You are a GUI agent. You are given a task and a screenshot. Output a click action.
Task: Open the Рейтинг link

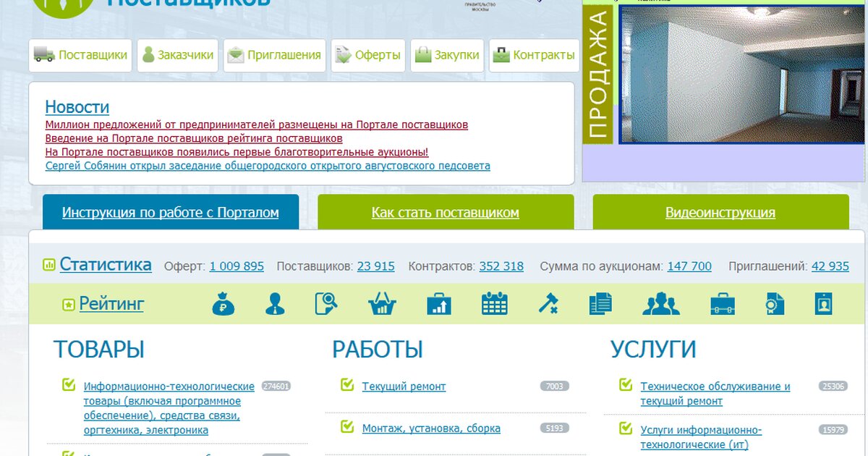point(111,304)
